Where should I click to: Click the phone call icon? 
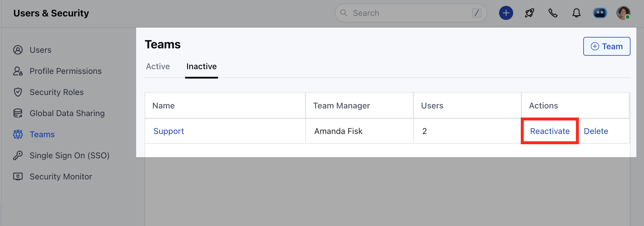553,13
